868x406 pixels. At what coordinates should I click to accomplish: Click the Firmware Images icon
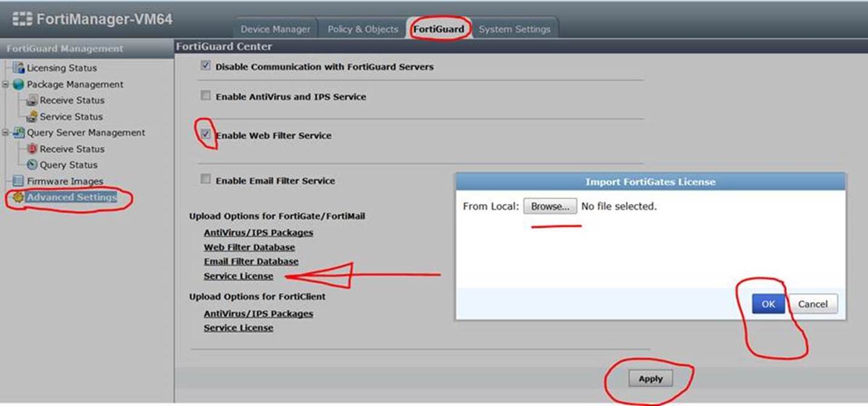[x=19, y=181]
